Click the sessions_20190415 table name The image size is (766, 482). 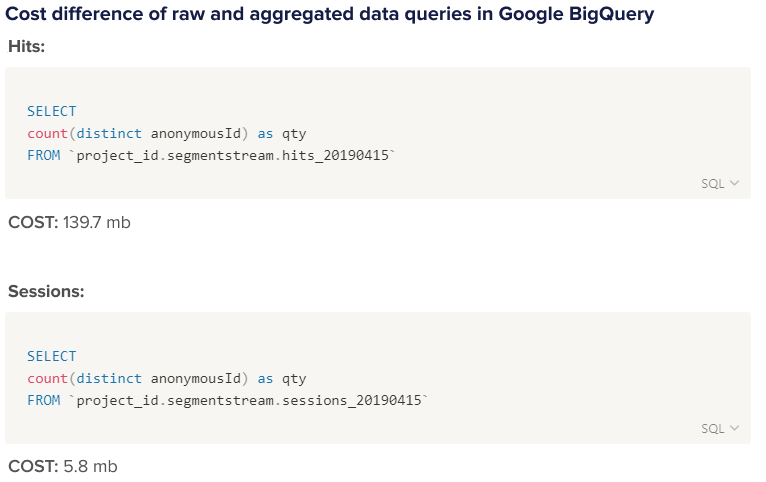[352, 400]
